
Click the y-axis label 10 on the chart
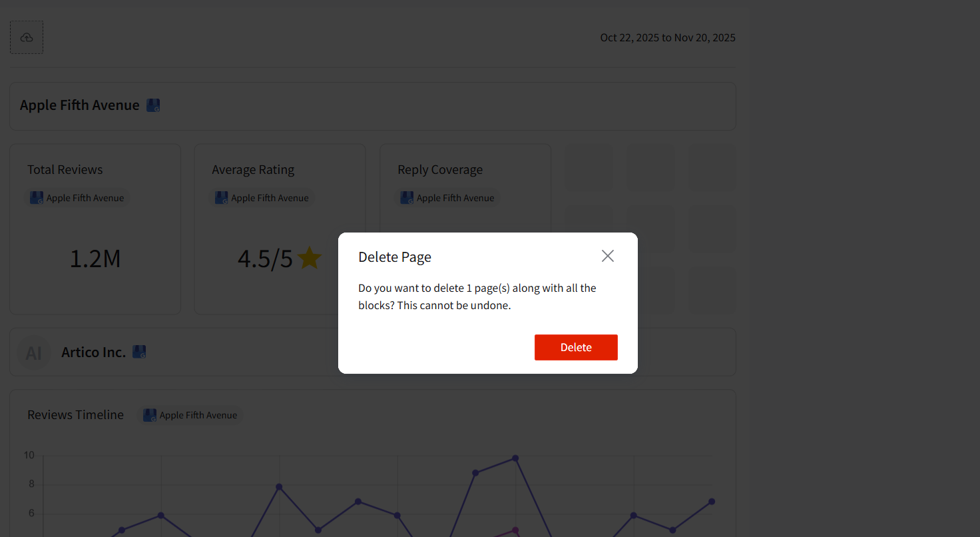coord(29,455)
